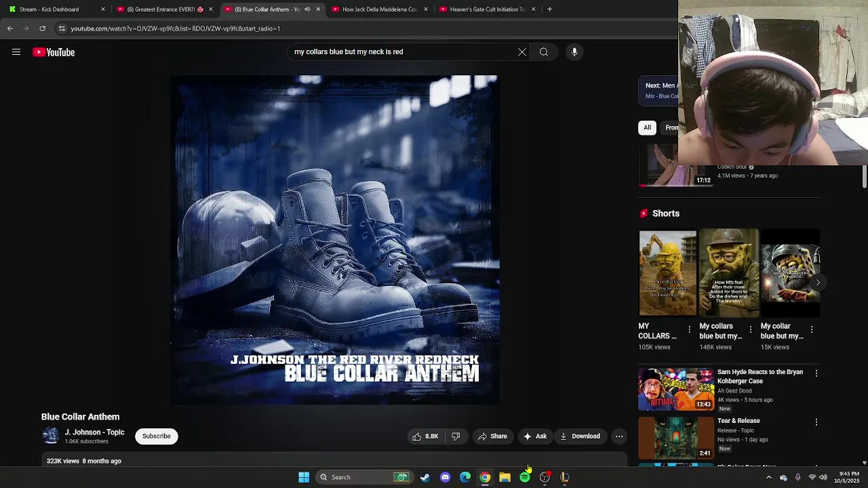The height and width of the screenshot is (488, 868).
Task: Run search with the magnifying glass button
Action: point(544,52)
